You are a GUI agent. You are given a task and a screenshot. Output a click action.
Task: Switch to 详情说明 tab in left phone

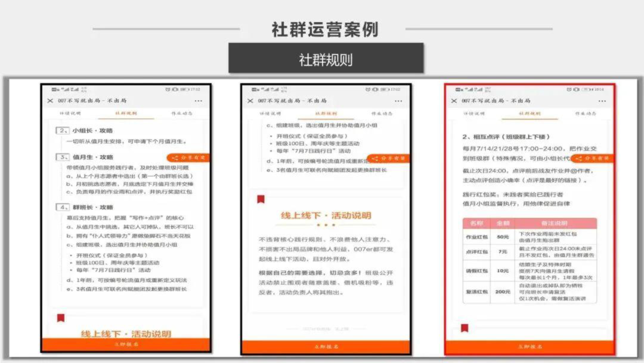[x=70, y=113]
